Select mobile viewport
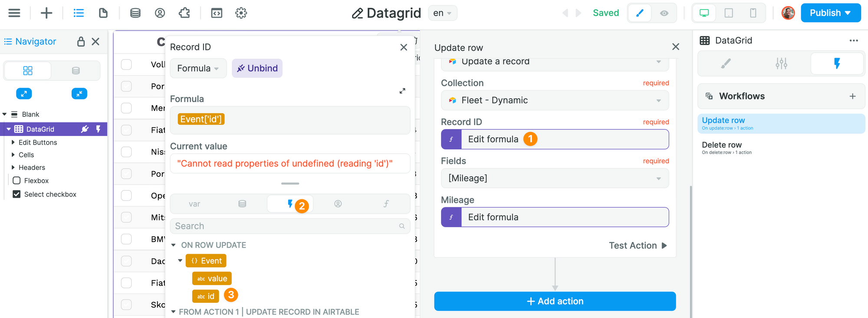 click(753, 13)
